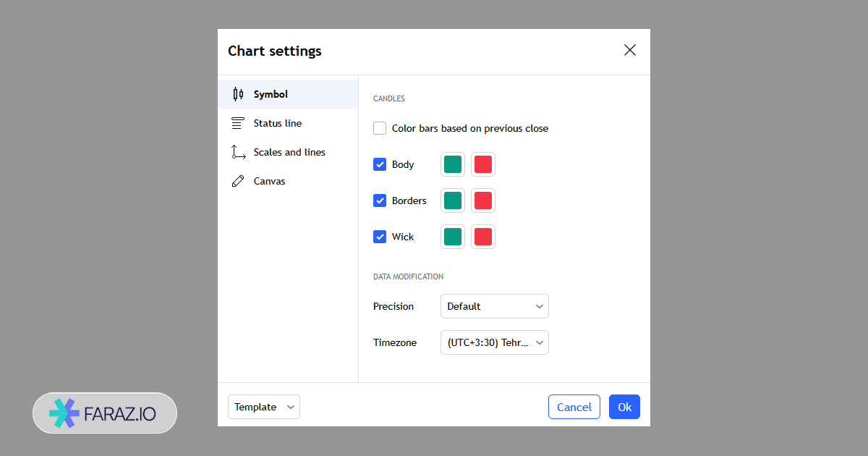868x456 pixels.
Task: Confirm settings with the Ok button
Action: [624, 407]
